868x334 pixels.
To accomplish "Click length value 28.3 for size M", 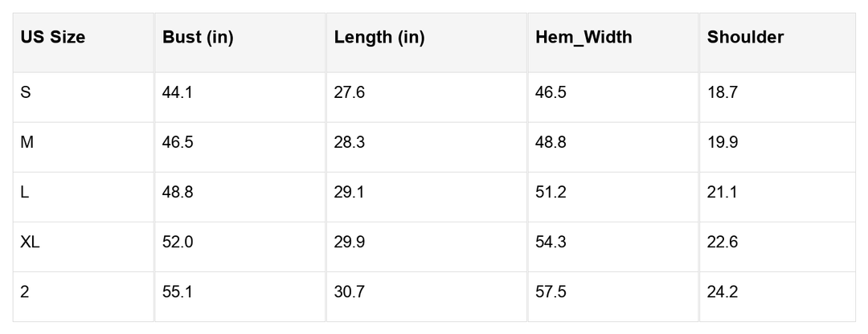I will click(350, 142).
